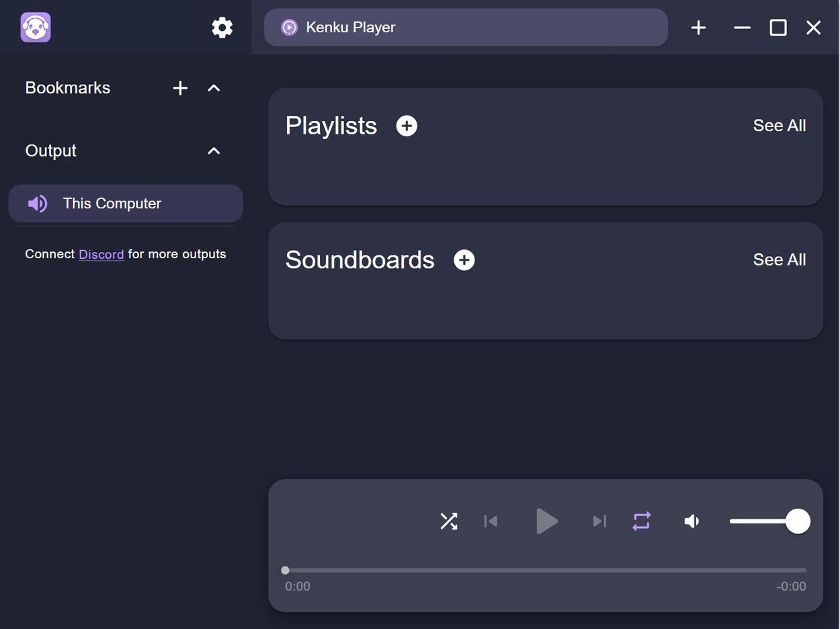Mute audio using the volume icon
Viewport: 840px width, 629px height.
click(x=691, y=521)
